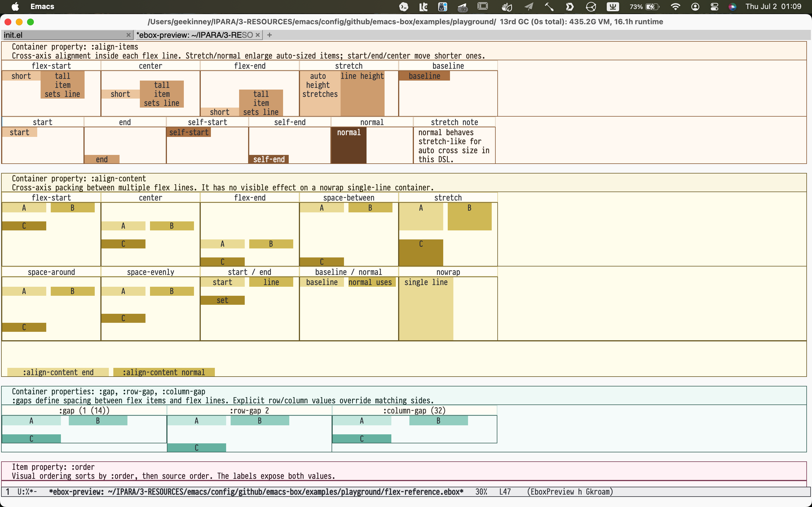Close the init.el tab

[128, 35]
